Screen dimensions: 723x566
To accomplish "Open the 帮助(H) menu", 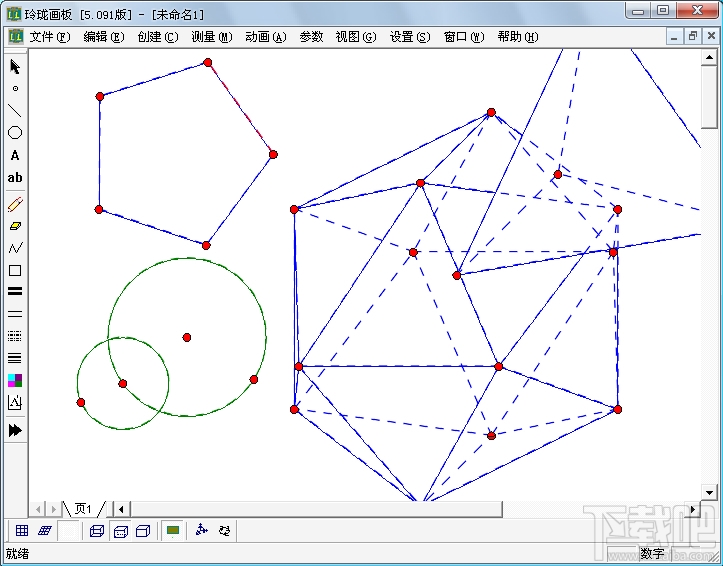I will tap(518, 37).
